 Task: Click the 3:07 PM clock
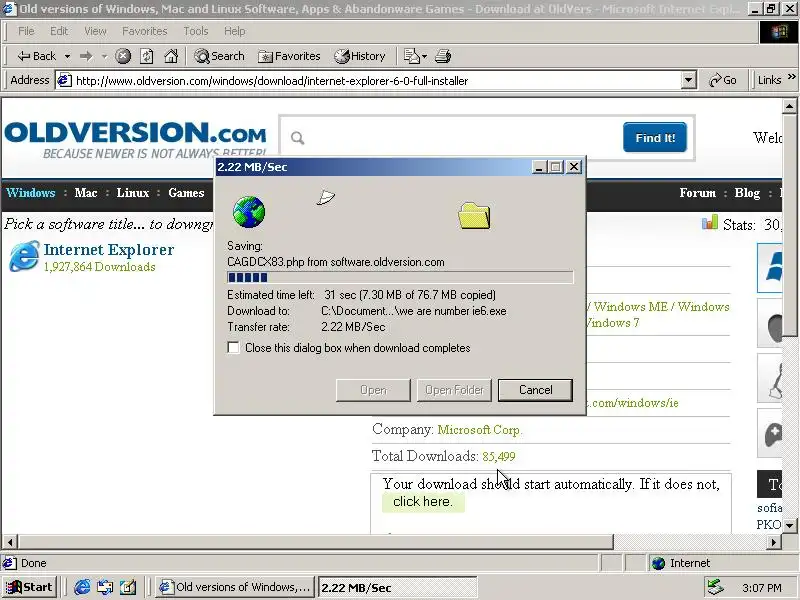pyautogui.click(x=761, y=588)
